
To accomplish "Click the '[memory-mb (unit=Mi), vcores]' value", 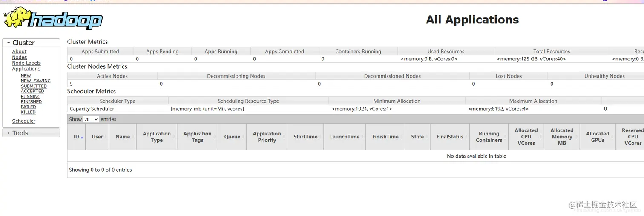I will pos(207,109).
